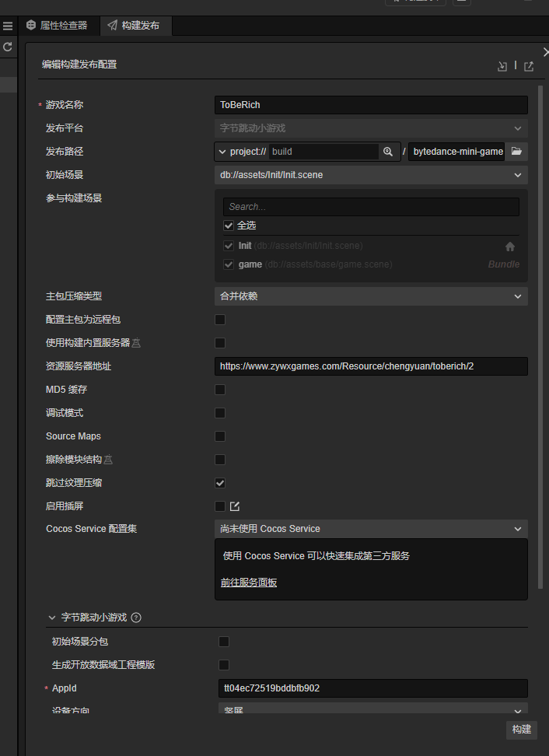This screenshot has height=756, width=549.
Task: Click the refresh icon in left sidebar
Action: point(7,47)
